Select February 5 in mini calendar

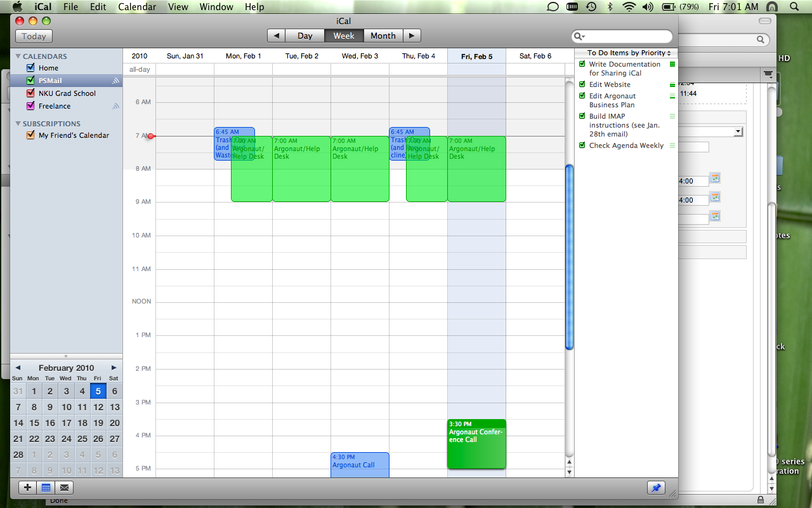(x=98, y=391)
